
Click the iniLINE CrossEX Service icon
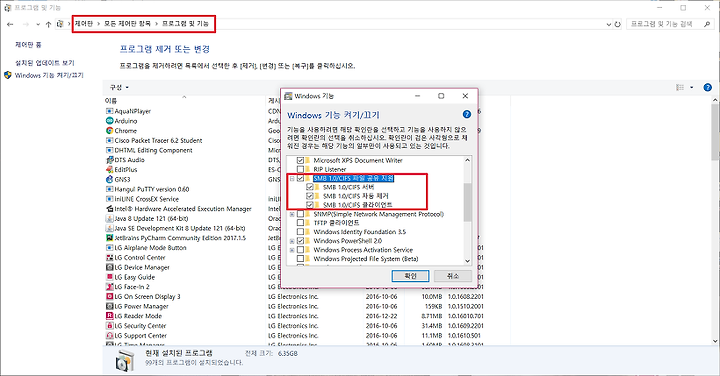click(109, 199)
